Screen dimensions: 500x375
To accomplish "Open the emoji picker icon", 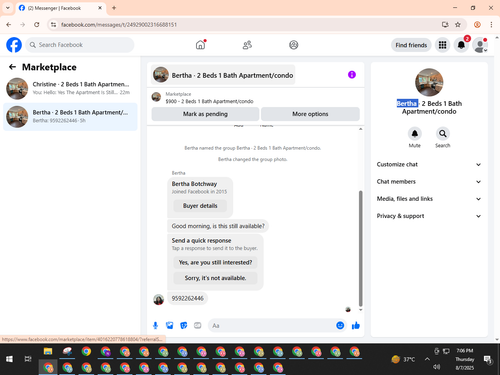I will [340, 325].
